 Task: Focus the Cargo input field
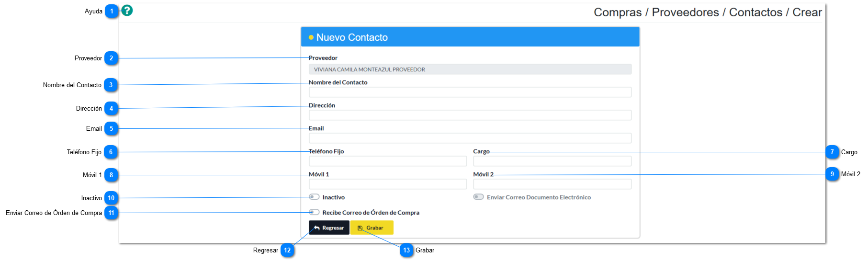552,161
